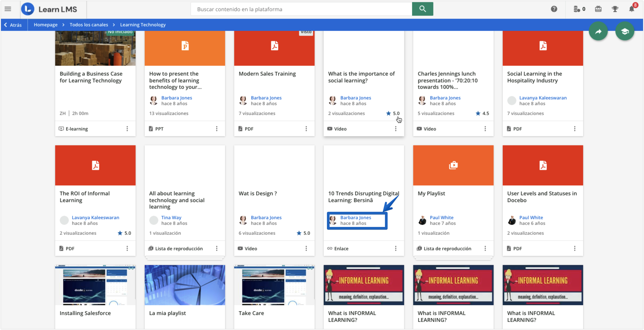Open options for 10 Trends Disrupting card
Image resolution: width=644 pixels, height=330 pixels.
pos(396,248)
